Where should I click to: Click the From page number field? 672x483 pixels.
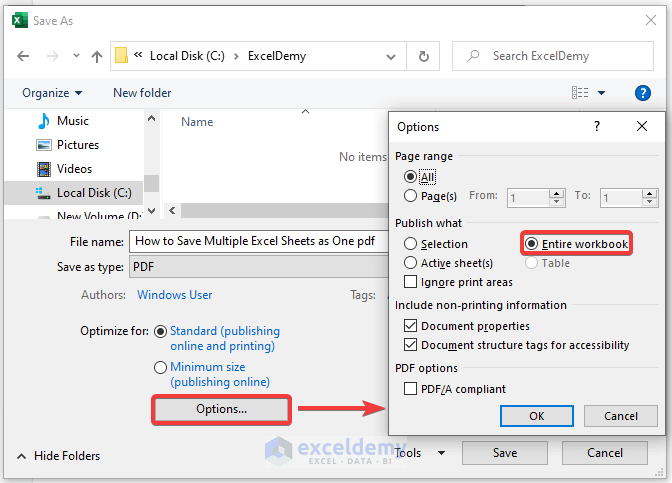[528, 198]
